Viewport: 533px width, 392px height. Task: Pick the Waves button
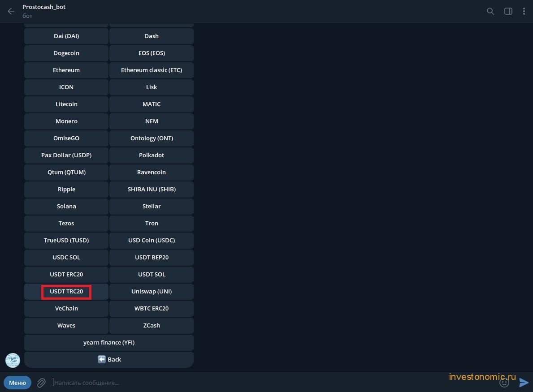tap(66, 325)
